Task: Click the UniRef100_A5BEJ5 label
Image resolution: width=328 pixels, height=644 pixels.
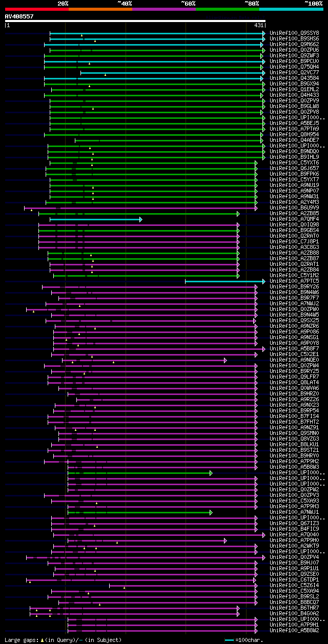Action: pos(294,123)
